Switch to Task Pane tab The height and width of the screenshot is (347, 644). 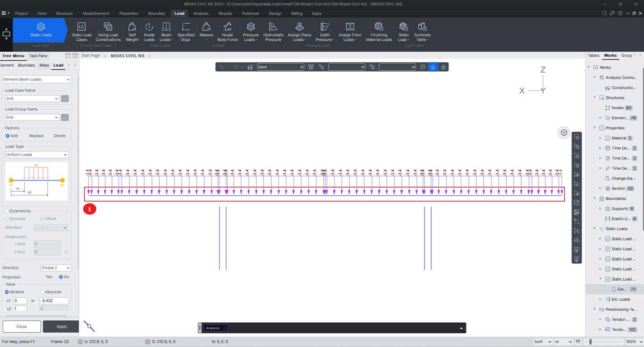click(x=38, y=56)
